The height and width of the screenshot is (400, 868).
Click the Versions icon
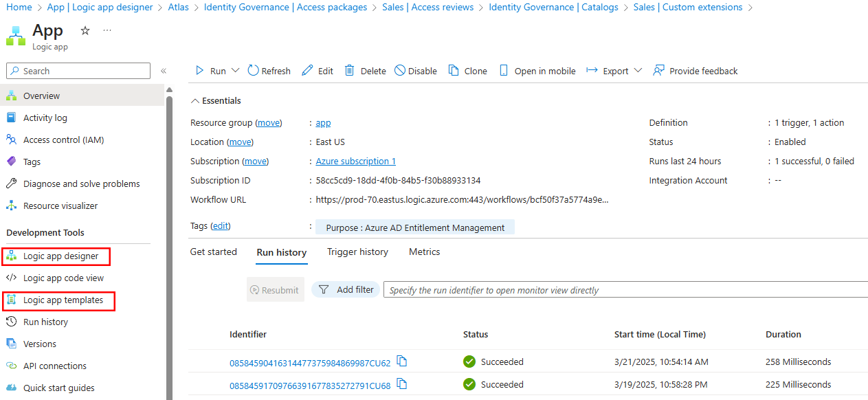[11, 344]
